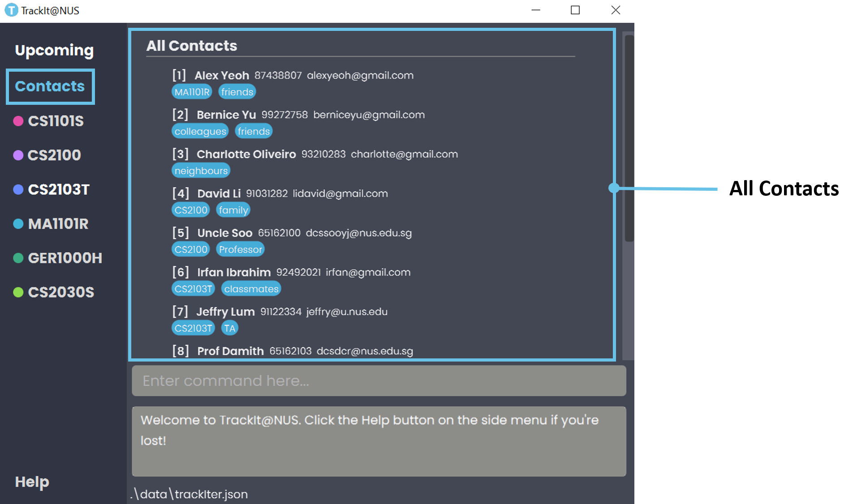Click the cyan dot beside MA1101R

click(x=18, y=224)
